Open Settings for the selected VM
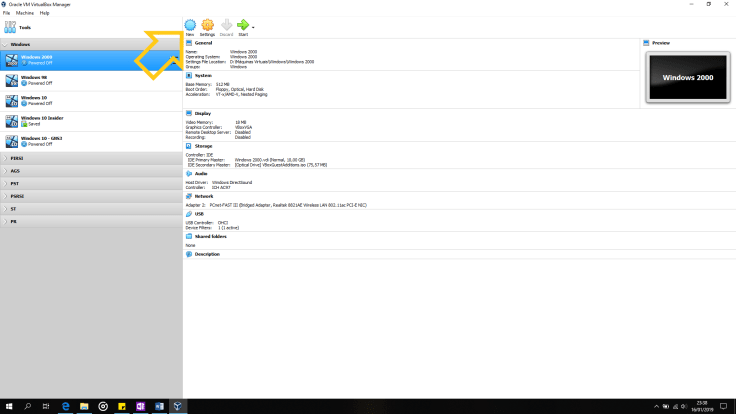 [x=207, y=25]
